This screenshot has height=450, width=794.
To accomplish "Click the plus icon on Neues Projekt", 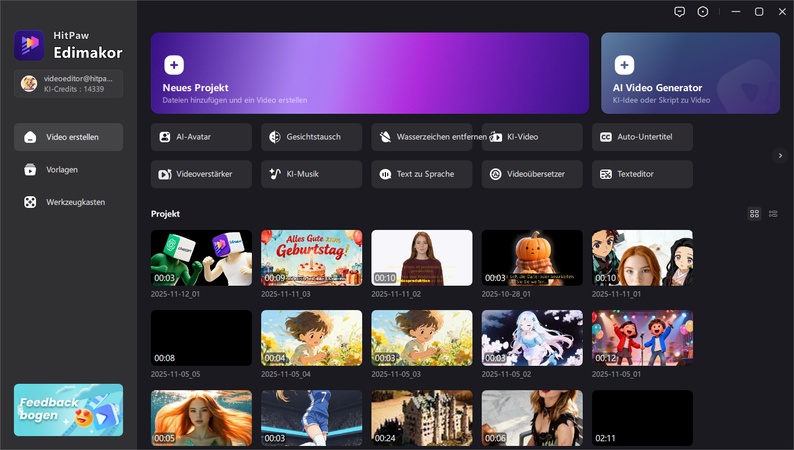I will (x=174, y=65).
